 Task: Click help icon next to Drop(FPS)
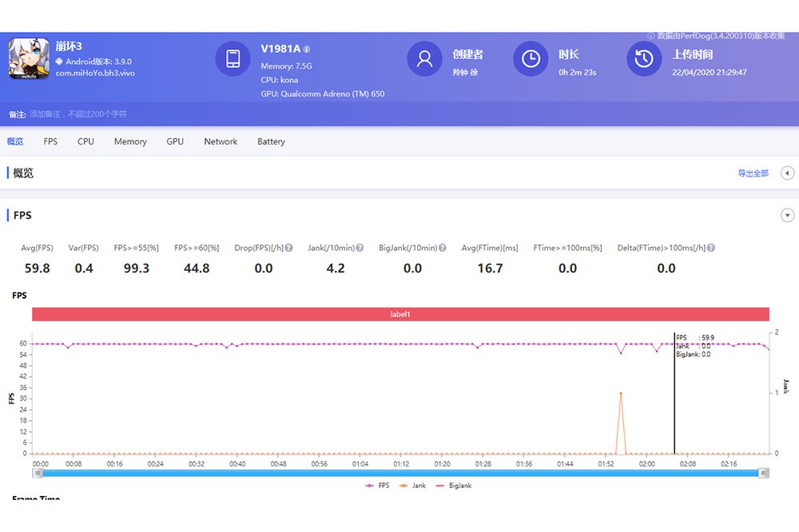(288, 248)
